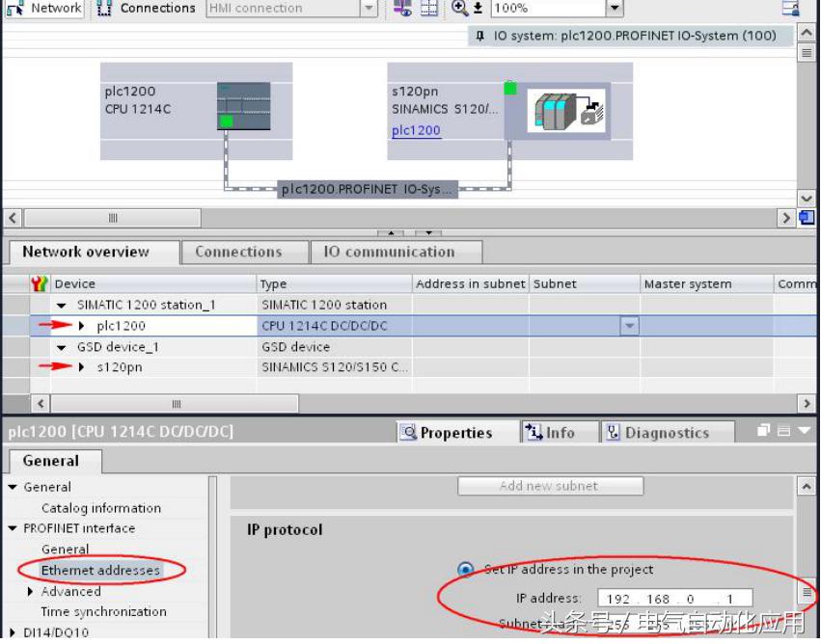The height and width of the screenshot is (644, 821).
Task: Click the splitter down arrow above tabs
Action: (428, 232)
